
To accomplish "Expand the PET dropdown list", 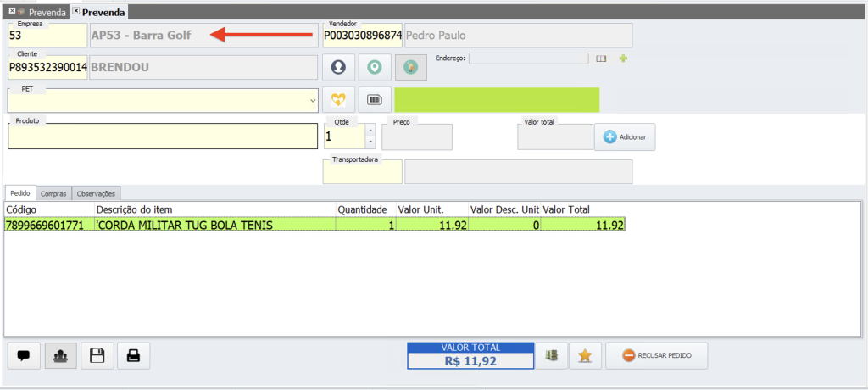I will click(x=314, y=100).
